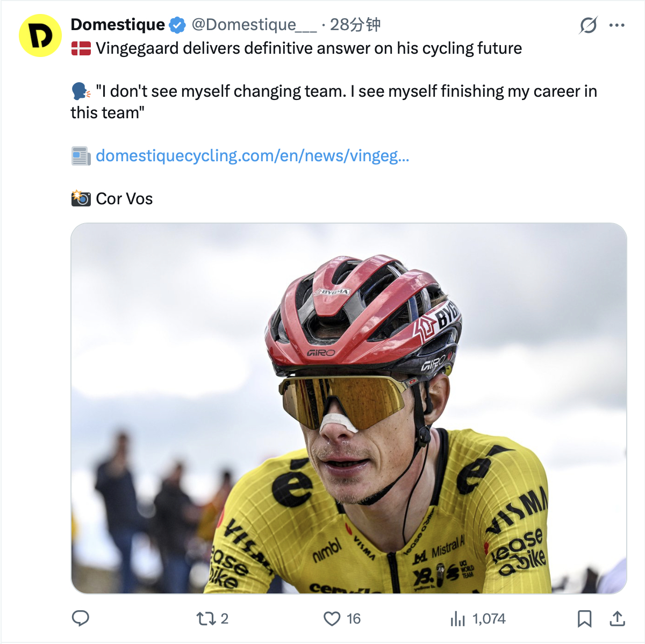Open the Domestique profile avatar
The image size is (645, 644).
[40, 35]
